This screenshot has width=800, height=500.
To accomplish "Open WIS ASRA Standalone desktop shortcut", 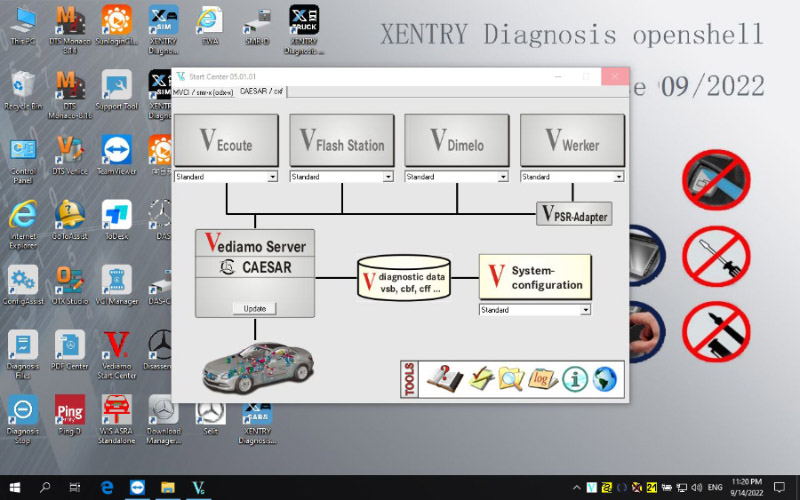I will point(117,419).
